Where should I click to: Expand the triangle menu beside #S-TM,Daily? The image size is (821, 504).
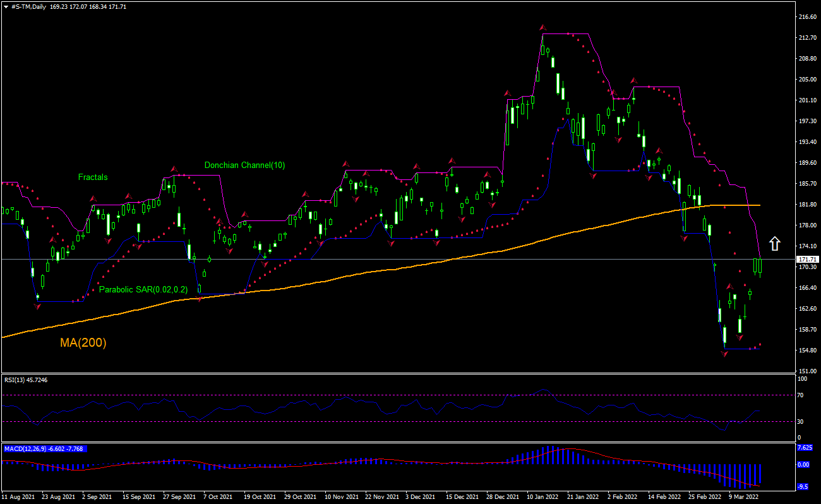(6, 7)
